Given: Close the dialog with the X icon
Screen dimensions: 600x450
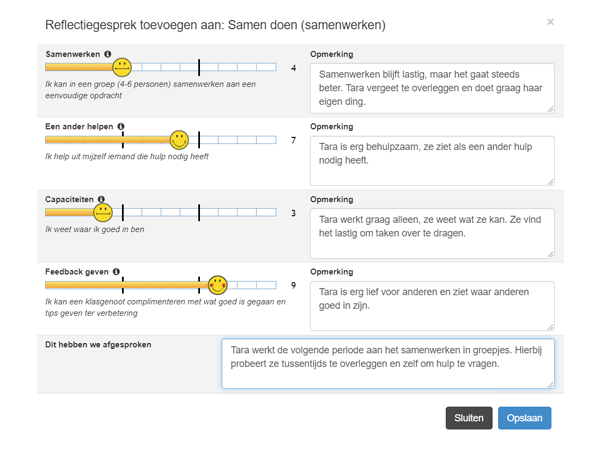Looking at the screenshot, I should click(x=550, y=22).
